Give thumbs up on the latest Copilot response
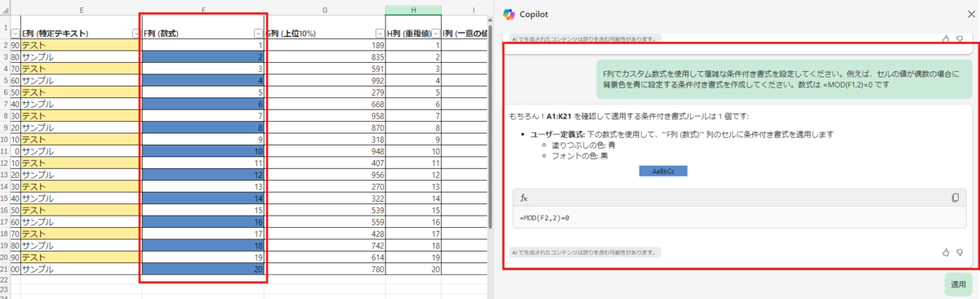The image size is (980, 299). tap(947, 252)
